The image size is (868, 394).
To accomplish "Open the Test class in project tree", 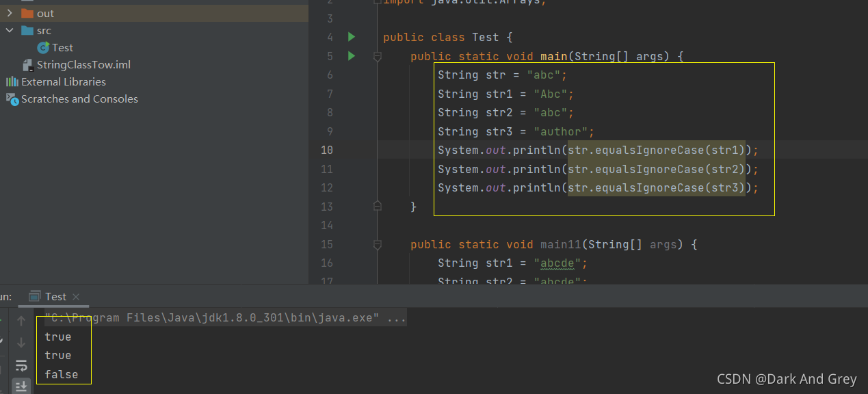I will 62,47.
